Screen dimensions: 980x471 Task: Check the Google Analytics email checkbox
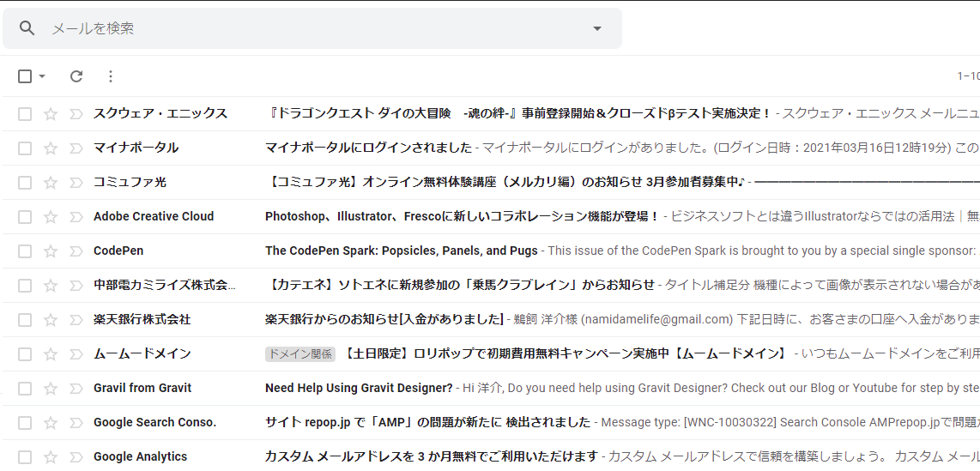24,457
